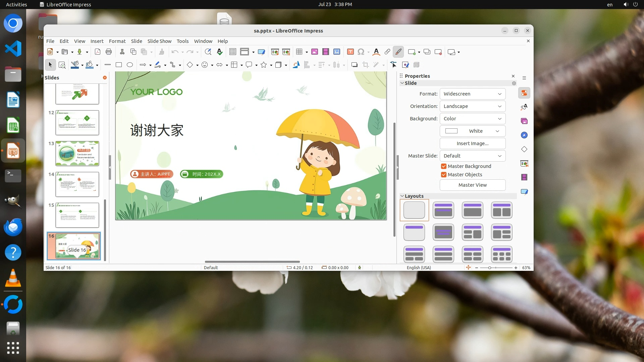Click the Insert Table icon

click(299, 52)
